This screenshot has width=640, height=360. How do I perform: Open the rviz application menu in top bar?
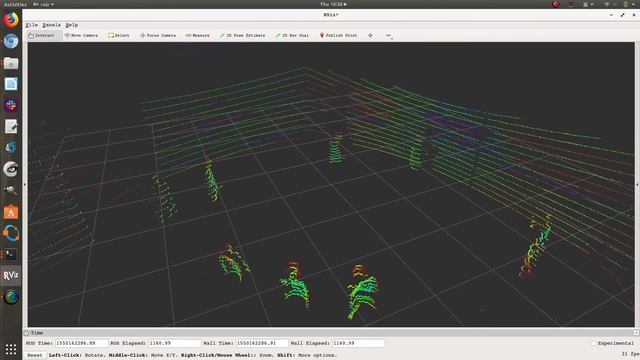coord(43,4)
